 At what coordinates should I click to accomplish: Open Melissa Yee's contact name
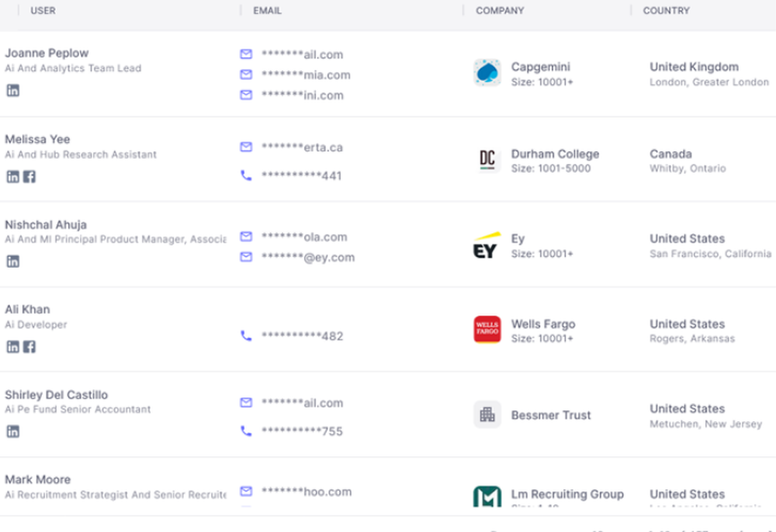tap(37, 139)
